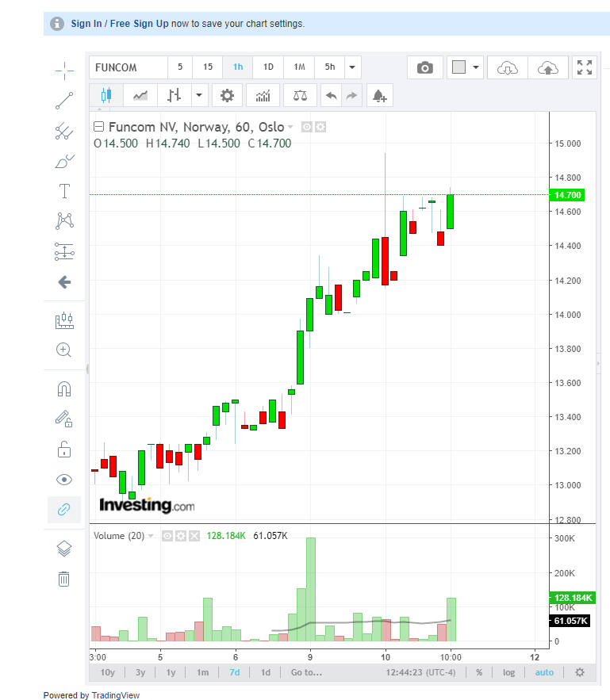Toggle fullscreen mode

tap(585, 67)
